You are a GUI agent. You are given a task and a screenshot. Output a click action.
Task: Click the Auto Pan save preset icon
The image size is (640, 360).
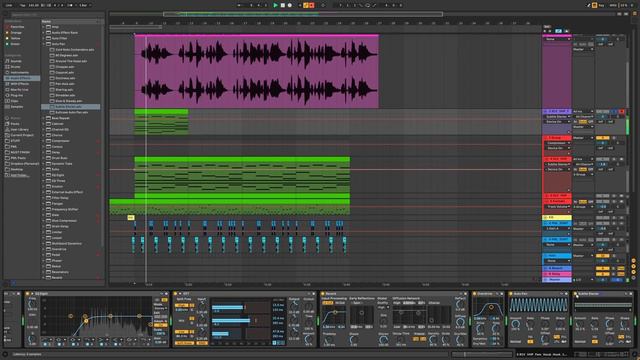tap(567, 294)
